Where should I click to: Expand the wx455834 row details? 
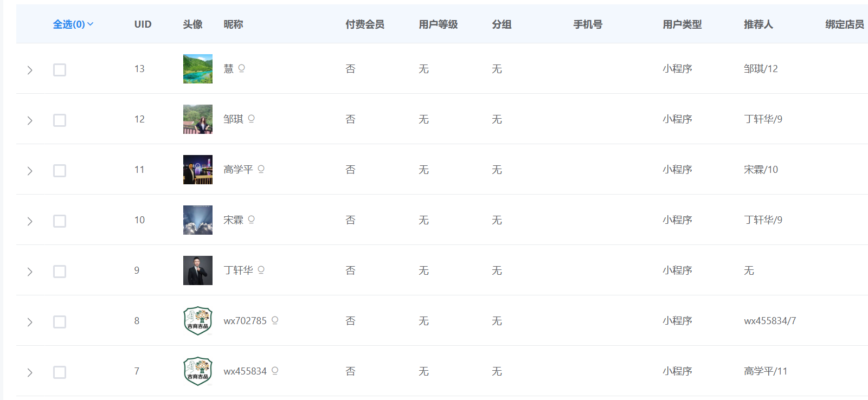pos(30,372)
